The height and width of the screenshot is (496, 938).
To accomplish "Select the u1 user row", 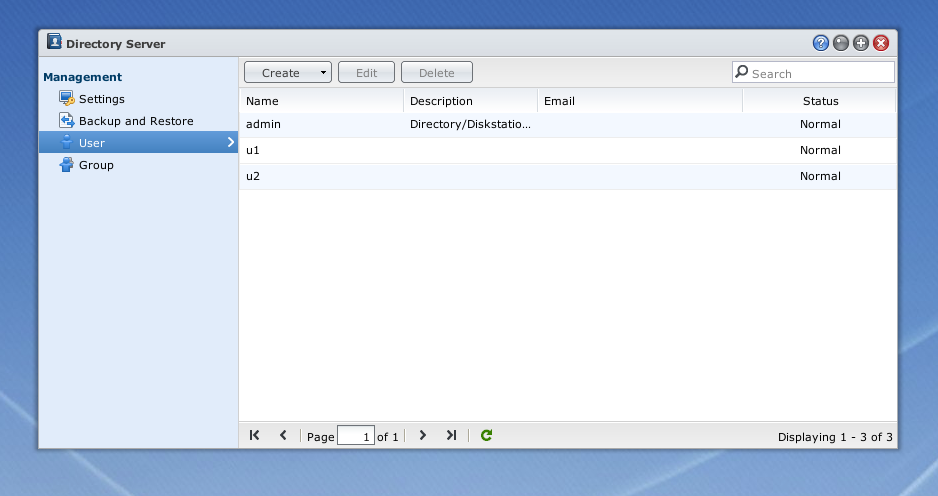I will click(x=568, y=150).
